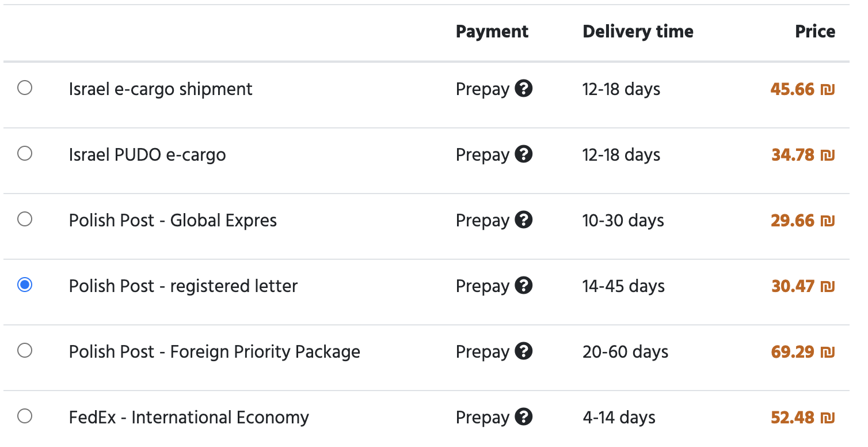Click the Payment column header

tap(492, 32)
